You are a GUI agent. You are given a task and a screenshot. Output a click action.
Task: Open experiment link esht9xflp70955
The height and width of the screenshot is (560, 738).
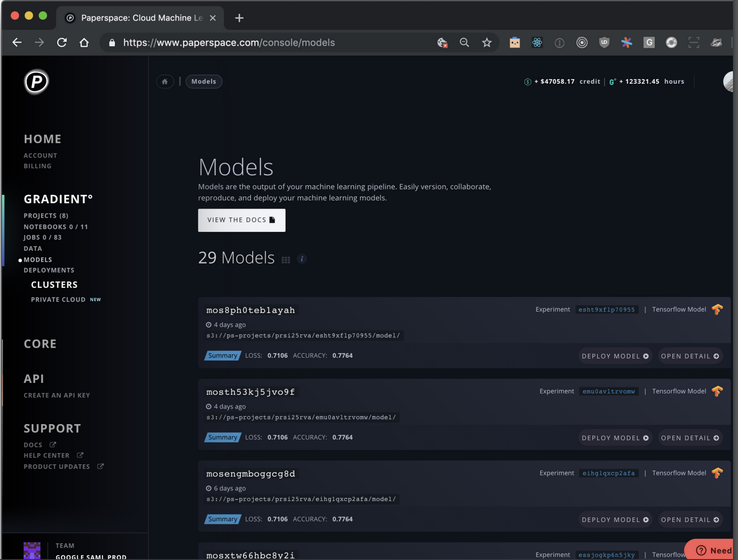[x=607, y=310]
